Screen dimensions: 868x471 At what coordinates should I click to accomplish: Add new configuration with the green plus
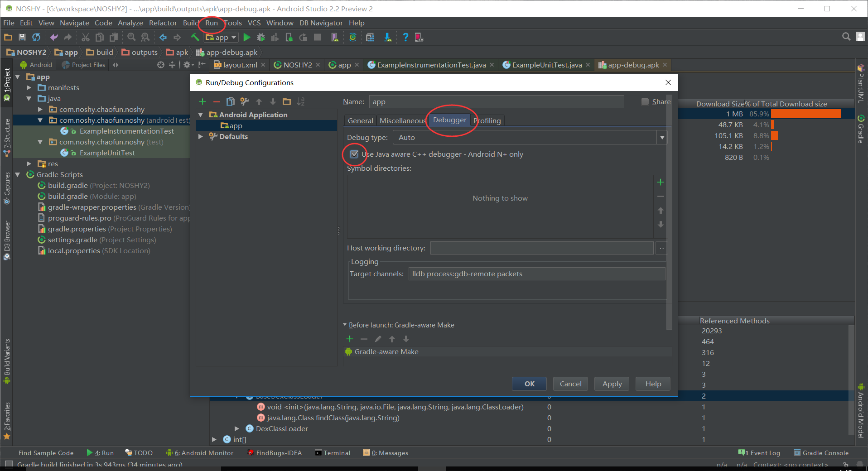pyautogui.click(x=203, y=101)
